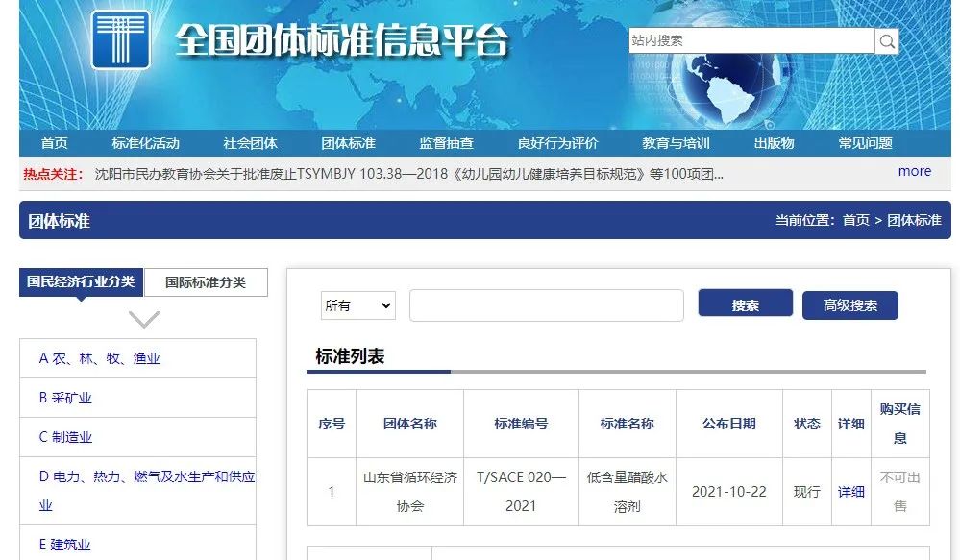Click the T/SACE 020—2021 standard number
This screenshot has width=960, height=560.
pos(521,492)
